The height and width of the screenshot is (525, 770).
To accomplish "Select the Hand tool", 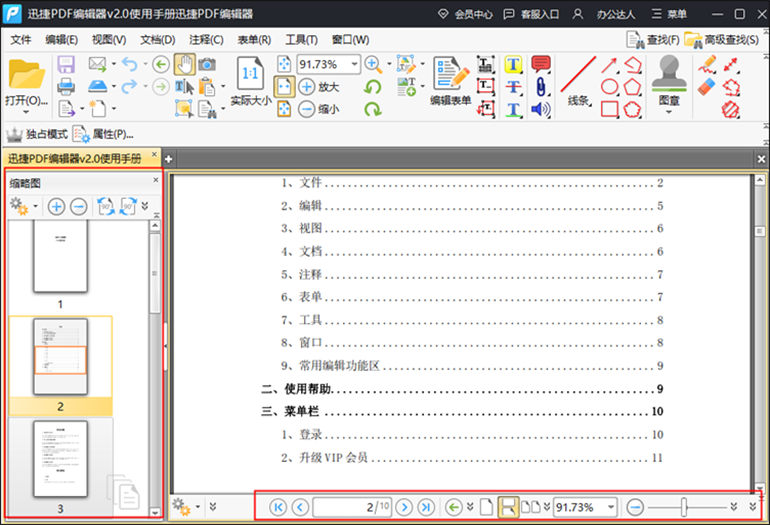I will (x=185, y=64).
